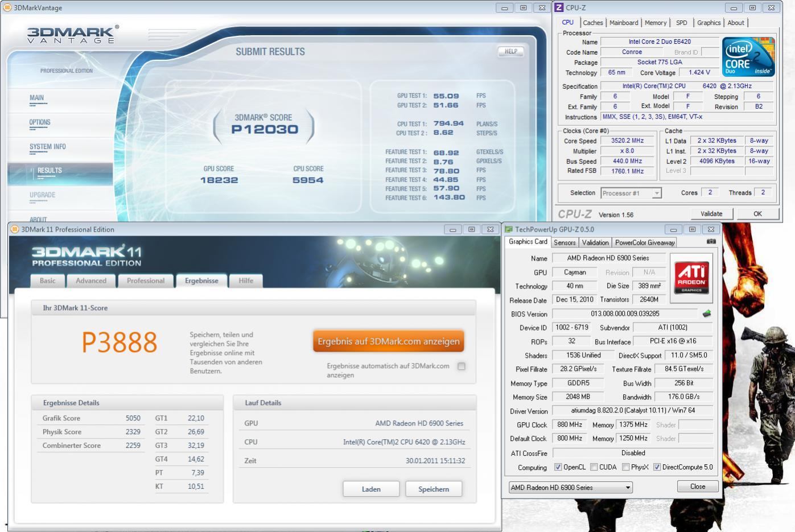Click the GPU-Z Name field value
795x532 pixels.
(x=608, y=258)
